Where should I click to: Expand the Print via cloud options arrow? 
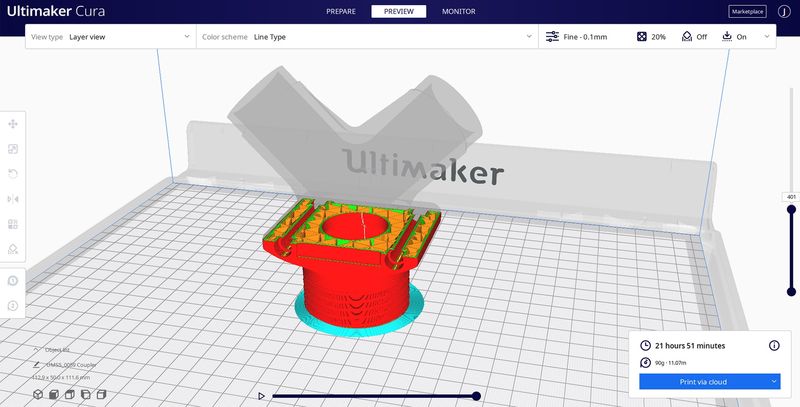[774, 381]
